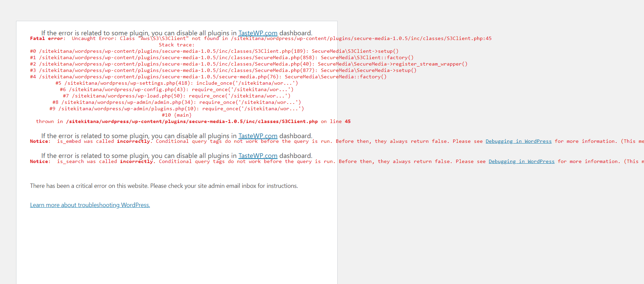Click stack trace line #8 wp-admin/admin.php(34)
644x284 pixels.
177,102
